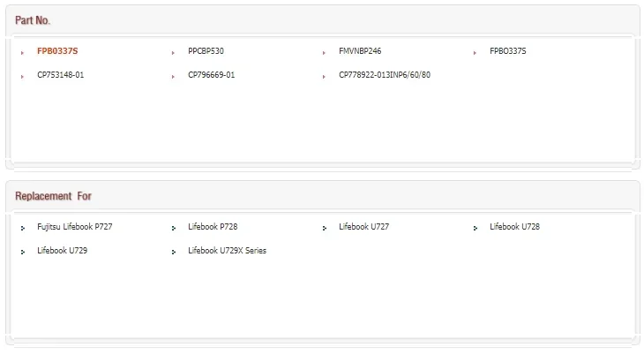Click the bullet icon beside CP796669-01

pyautogui.click(x=173, y=77)
